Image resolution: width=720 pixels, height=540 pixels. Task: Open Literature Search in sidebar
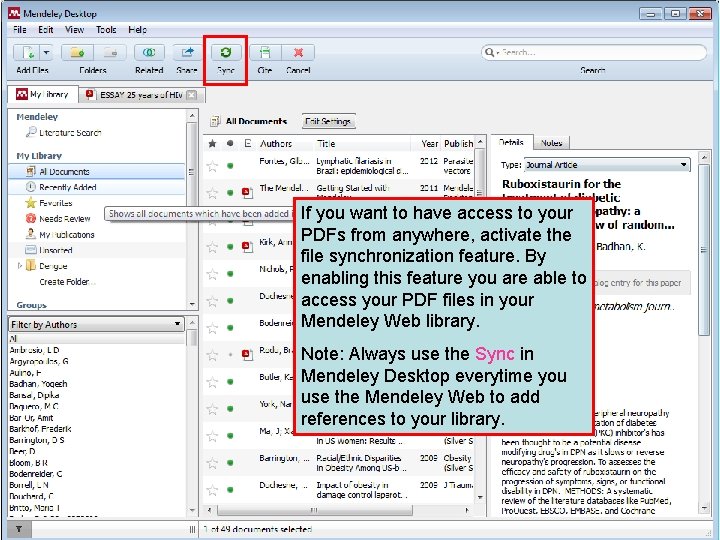point(70,133)
